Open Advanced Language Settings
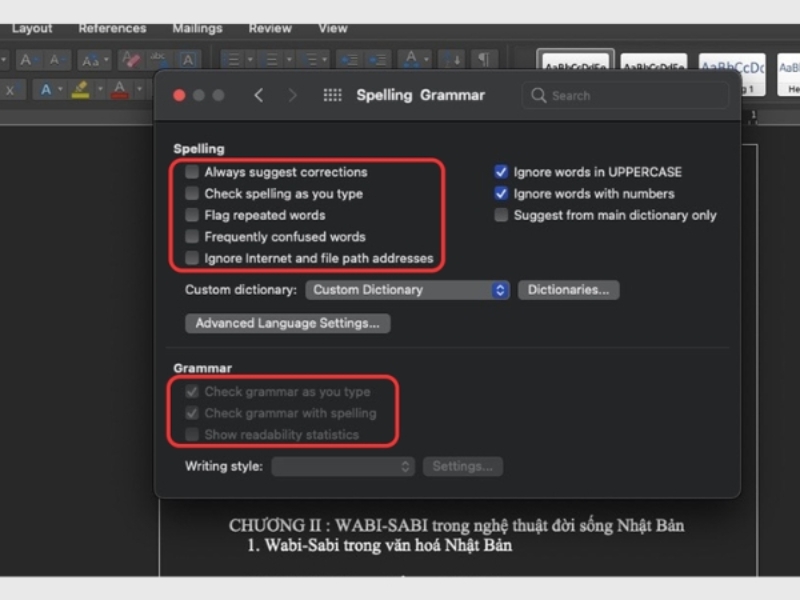 coord(287,323)
